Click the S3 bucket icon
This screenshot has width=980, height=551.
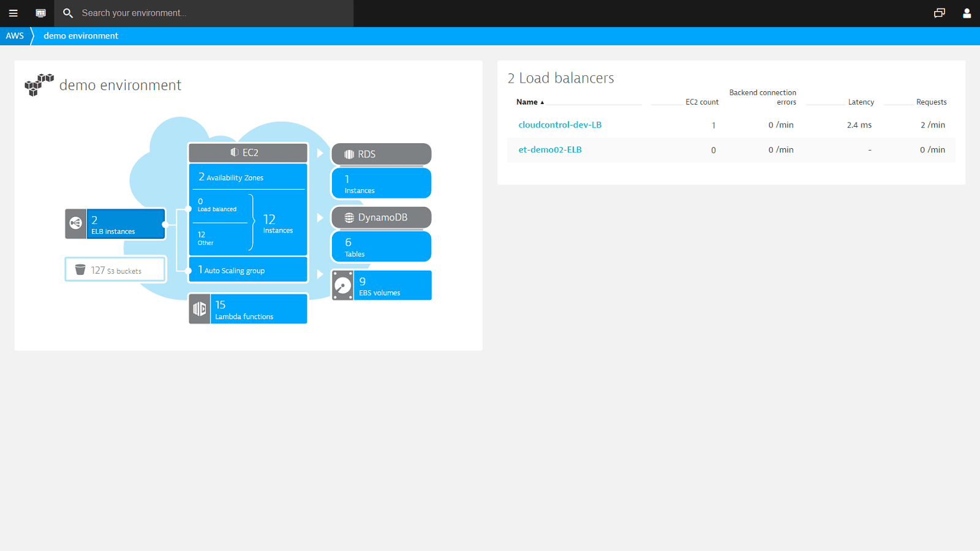click(x=80, y=269)
